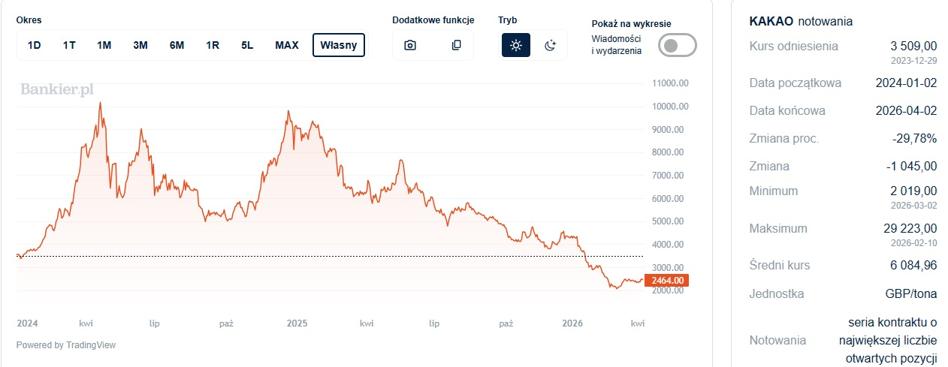Click the 2026 marker on time axis
Viewport: 948px width, 367px height.
[x=572, y=324]
